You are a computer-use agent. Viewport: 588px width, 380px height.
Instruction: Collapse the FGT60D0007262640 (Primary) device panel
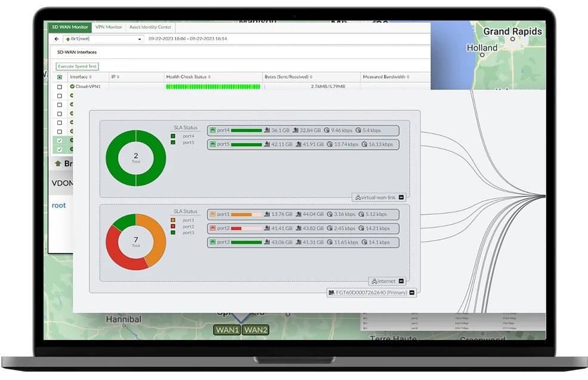point(411,293)
